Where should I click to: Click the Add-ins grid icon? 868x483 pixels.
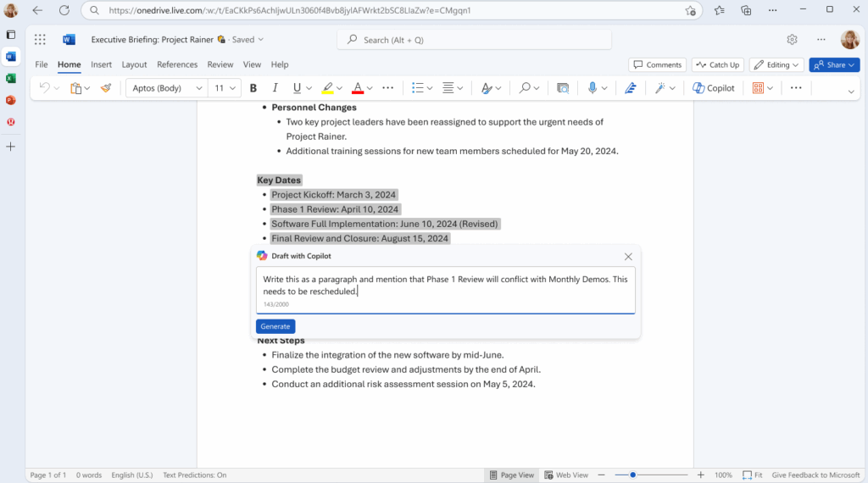(x=758, y=88)
